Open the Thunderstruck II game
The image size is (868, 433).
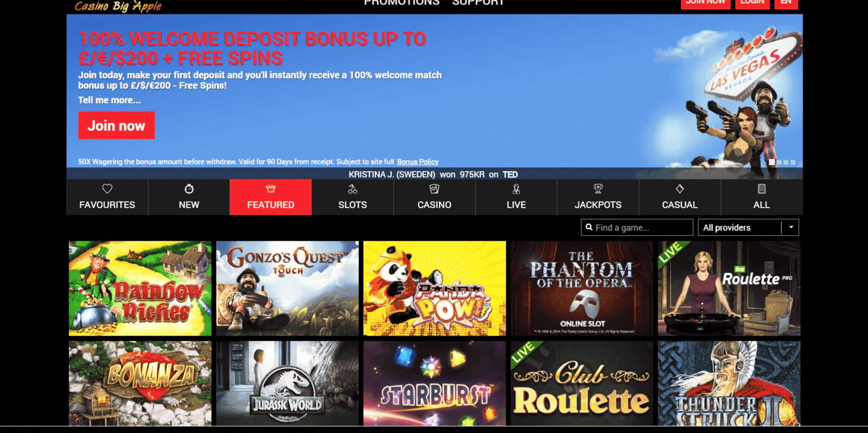(729, 383)
